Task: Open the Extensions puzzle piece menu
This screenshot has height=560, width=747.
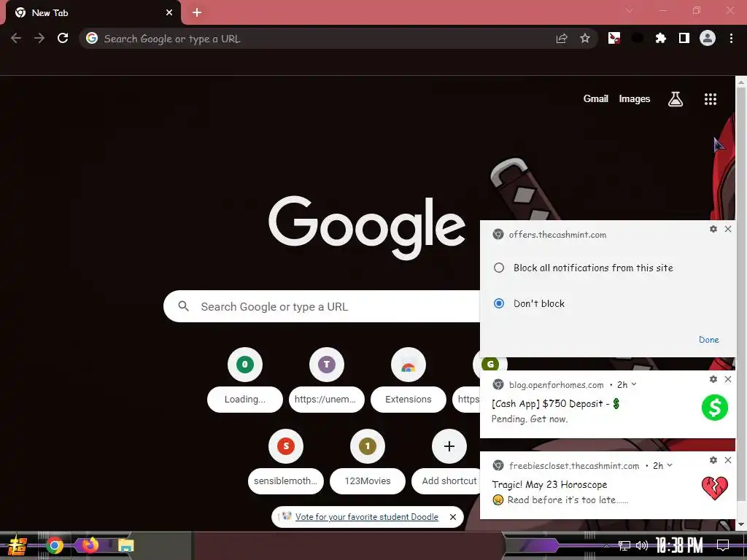Action: (660, 38)
